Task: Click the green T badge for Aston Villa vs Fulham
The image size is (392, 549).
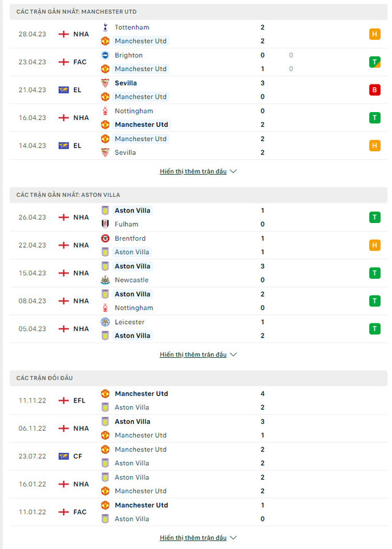Action: point(374,218)
